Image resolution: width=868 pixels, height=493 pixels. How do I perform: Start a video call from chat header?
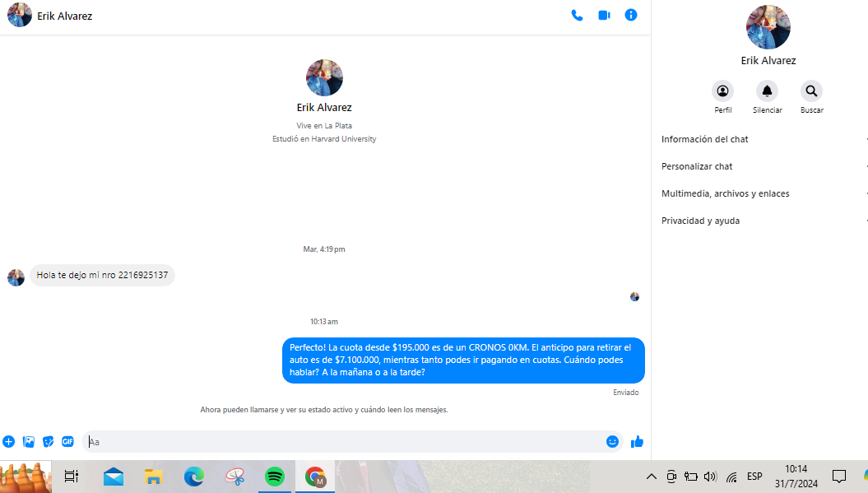604,16
